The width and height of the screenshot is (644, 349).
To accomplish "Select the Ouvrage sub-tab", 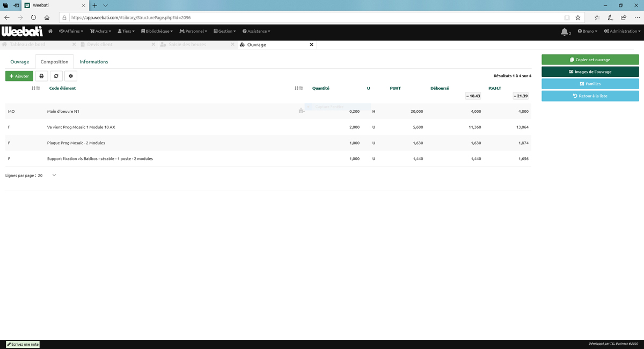I will (x=20, y=62).
